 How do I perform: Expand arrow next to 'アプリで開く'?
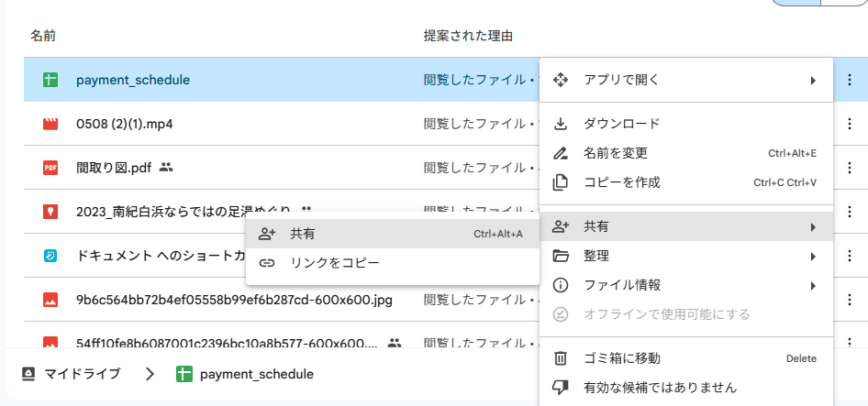coord(813,81)
